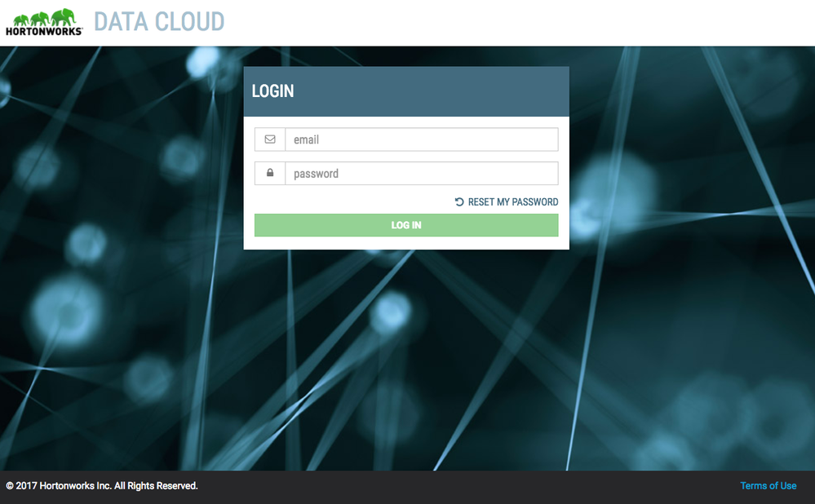Open the Terms of Use link

(768, 486)
